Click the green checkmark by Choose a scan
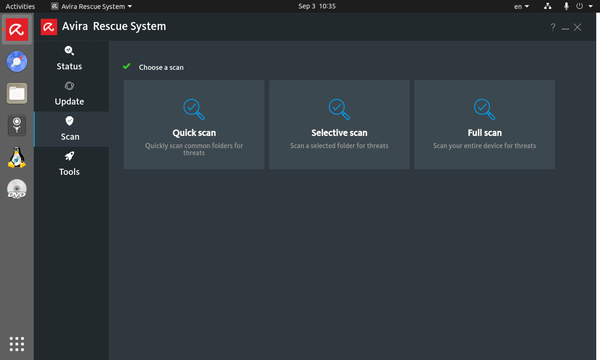This screenshot has width=600, height=360. coord(127,67)
